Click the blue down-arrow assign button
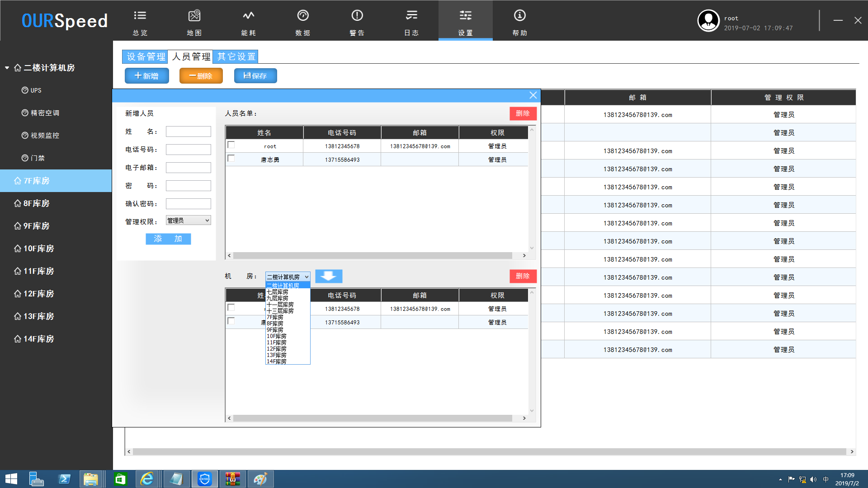Viewport: 868px width, 488px height. click(329, 276)
